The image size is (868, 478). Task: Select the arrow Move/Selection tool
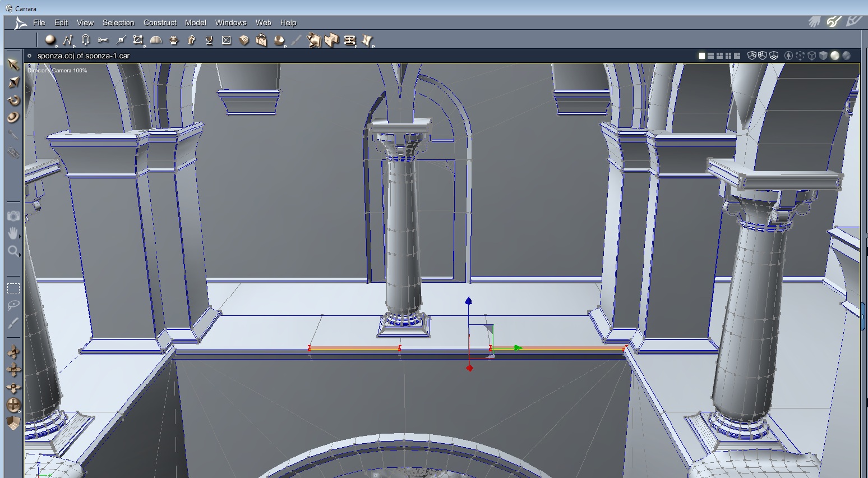click(13, 64)
